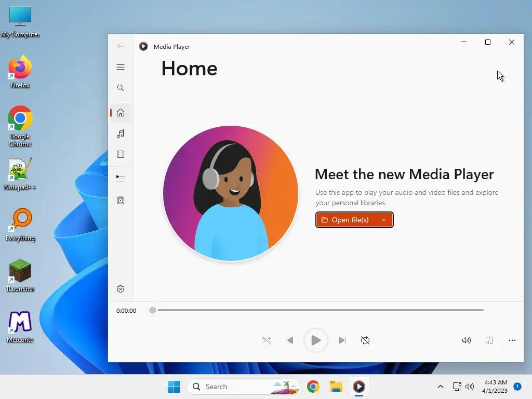The height and width of the screenshot is (399, 532).
Task: Click the Media Player app logo
Action: (143, 46)
